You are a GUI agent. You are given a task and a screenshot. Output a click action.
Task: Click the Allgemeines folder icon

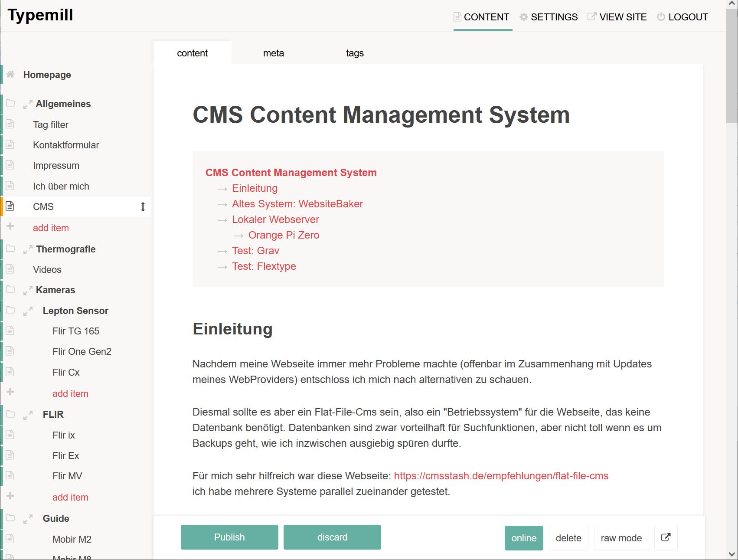pyautogui.click(x=10, y=103)
